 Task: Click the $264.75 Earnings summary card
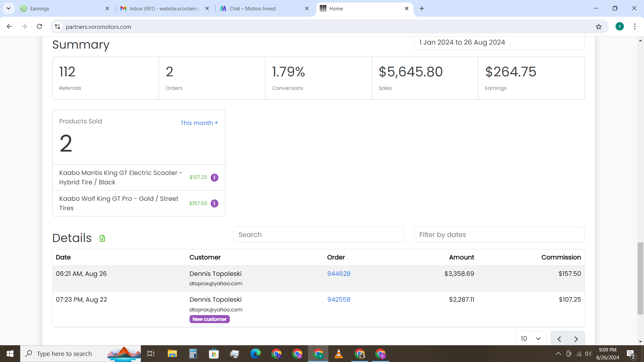[x=531, y=78]
